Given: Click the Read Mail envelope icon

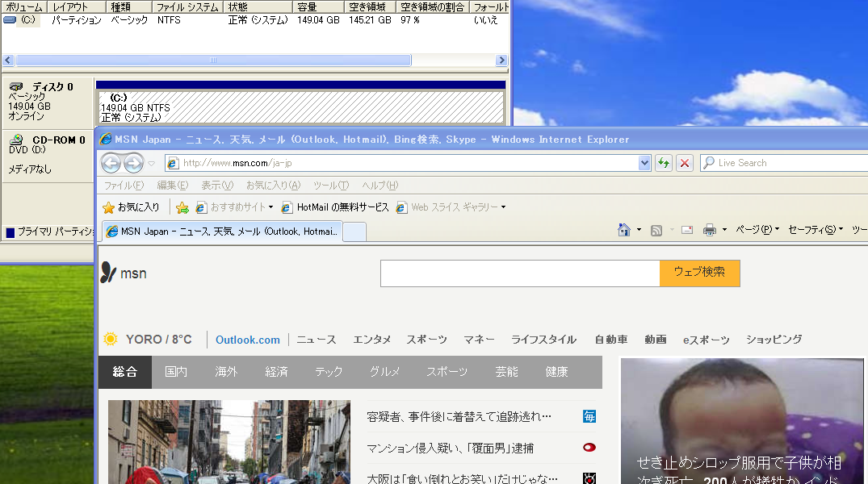Looking at the screenshot, I should click(687, 230).
